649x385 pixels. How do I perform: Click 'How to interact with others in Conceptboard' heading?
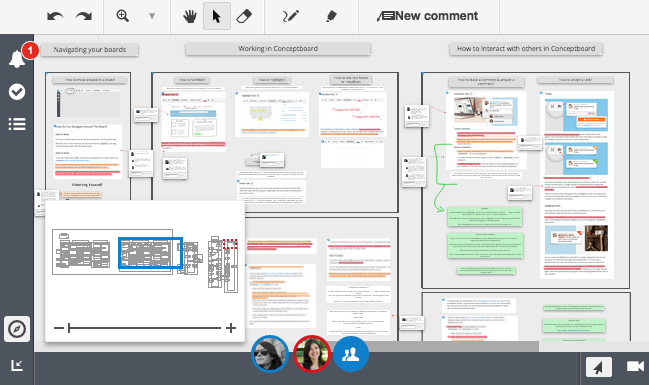[x=526, y=49]
